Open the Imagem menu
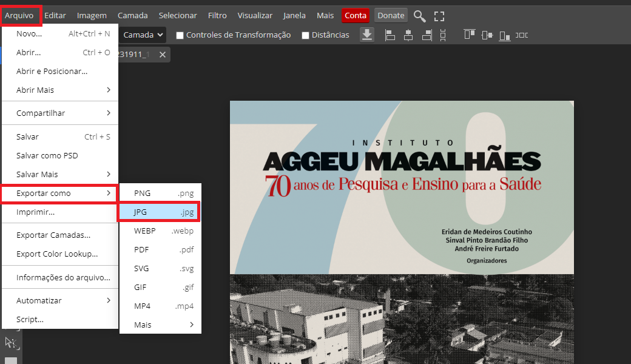 pos(92,16)
